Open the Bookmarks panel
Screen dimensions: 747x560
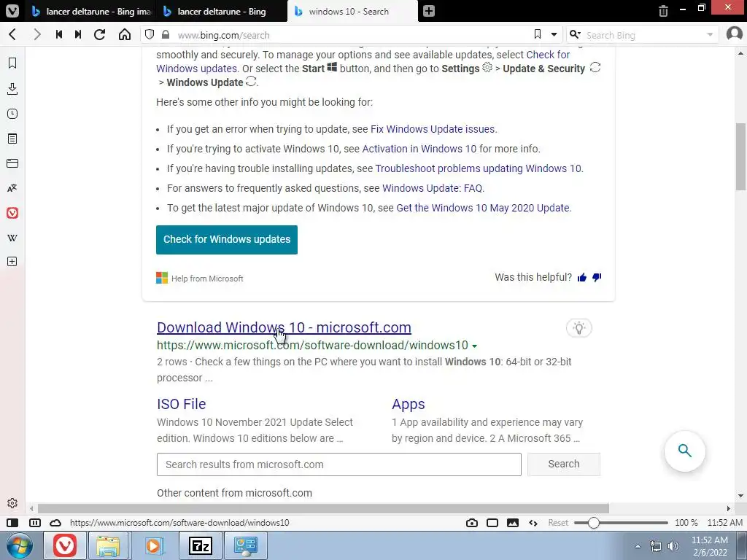[12, 63]
